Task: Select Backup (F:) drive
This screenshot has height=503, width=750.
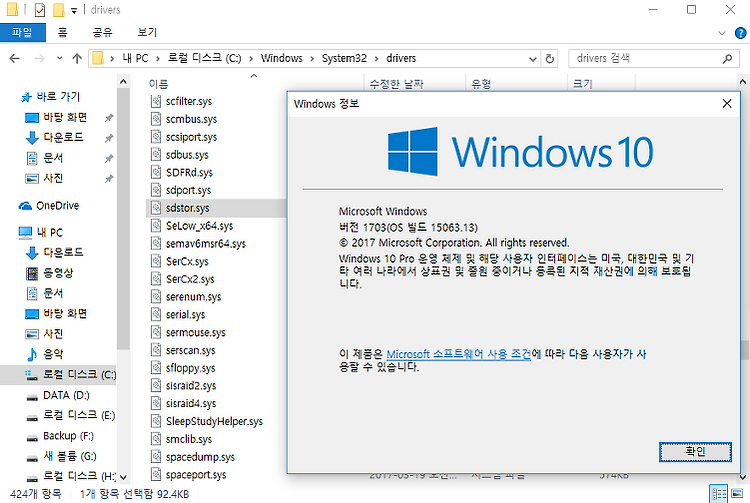Action: (x=68, y=436)
